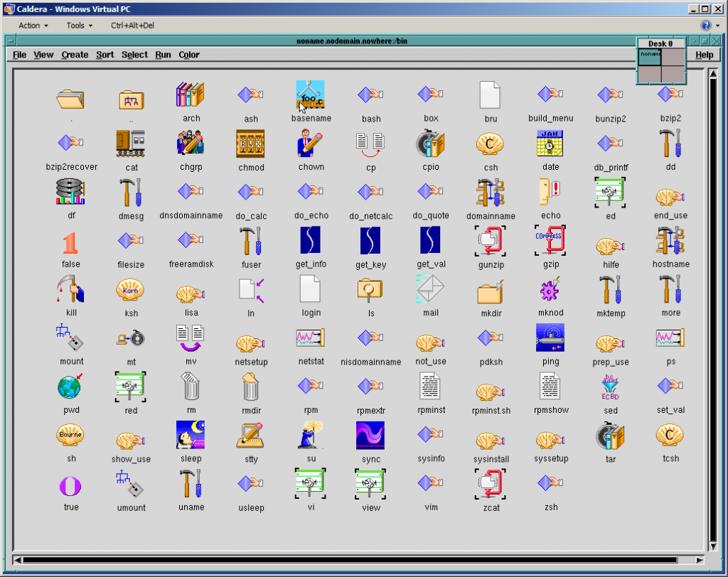Open the Action dropdown menu
The image size is (728, 577).
(33, 26)
